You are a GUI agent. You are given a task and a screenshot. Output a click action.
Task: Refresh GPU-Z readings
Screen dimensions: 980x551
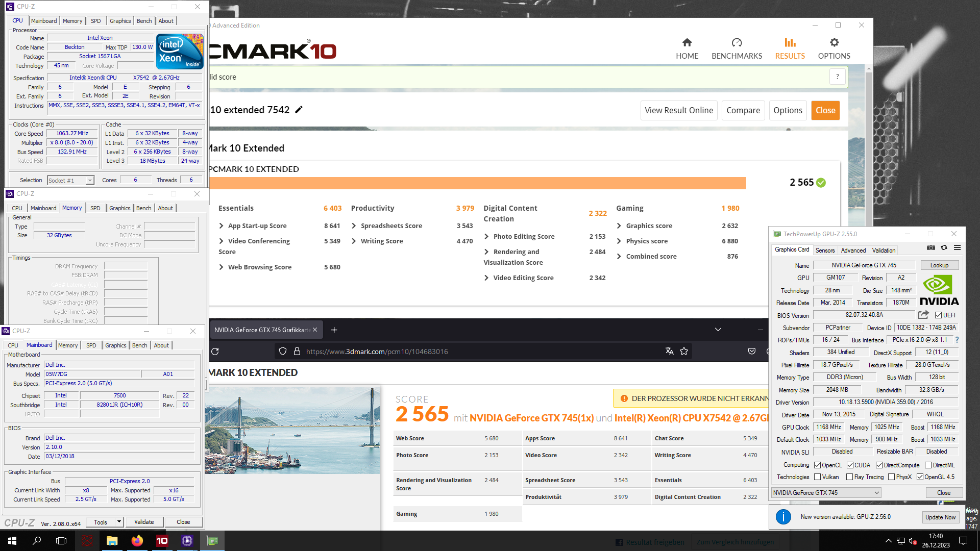pos(944,247)
